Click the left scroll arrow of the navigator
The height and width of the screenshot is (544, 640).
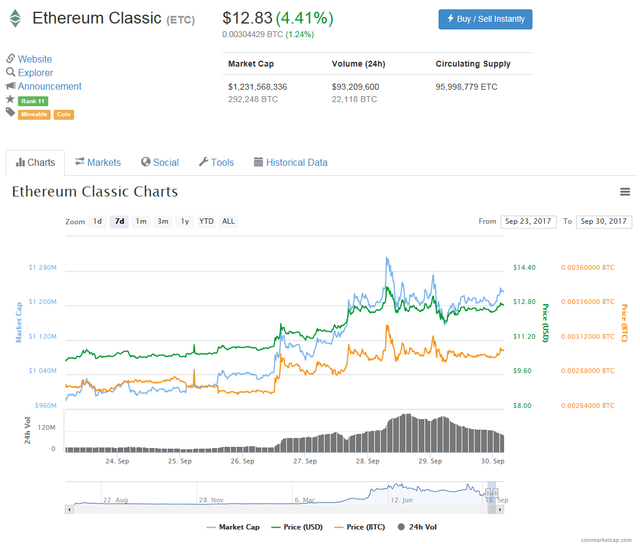pyautogui.click(x=69, y=509)
